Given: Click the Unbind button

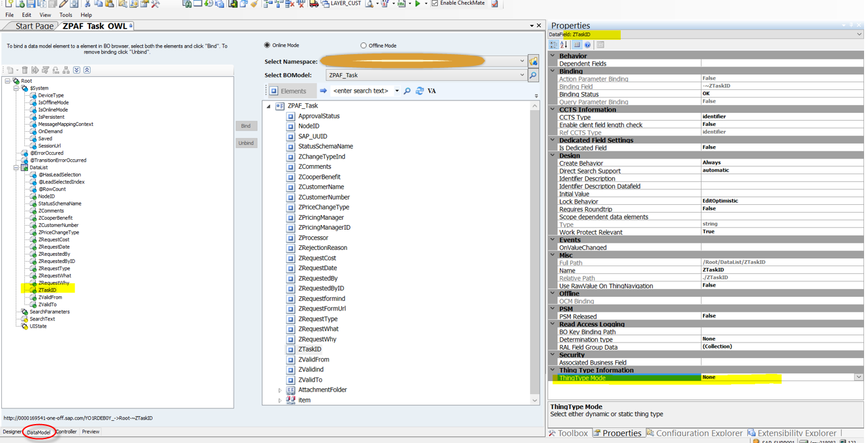Looking at the screenshot, I should pyautogui.click(x=245, y=143).
